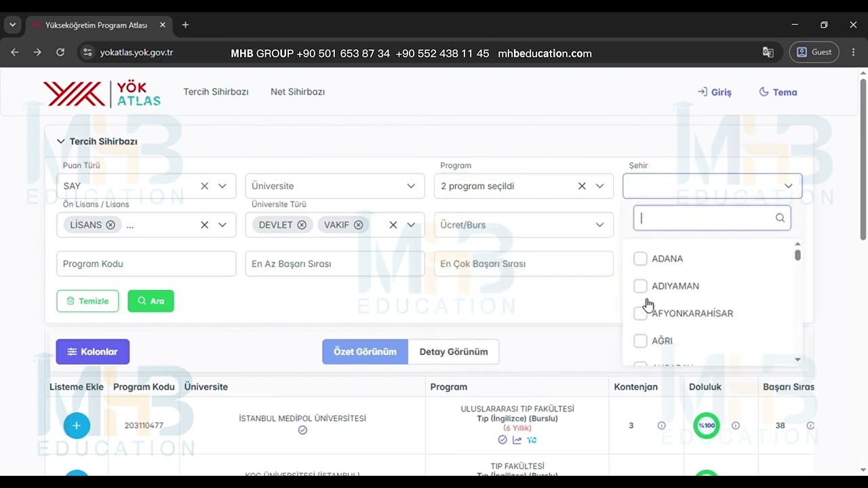Clear all Üniversite Türü selections
Image resolution: width=868 pixels, height=488 pixels.
(x=393, y=225)
